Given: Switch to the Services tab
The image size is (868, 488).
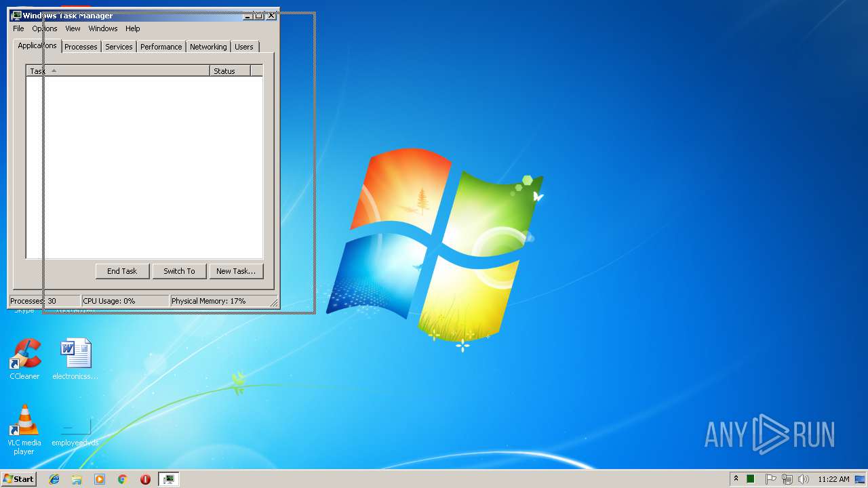Looking at the screenshot, I should click(119, 47).
